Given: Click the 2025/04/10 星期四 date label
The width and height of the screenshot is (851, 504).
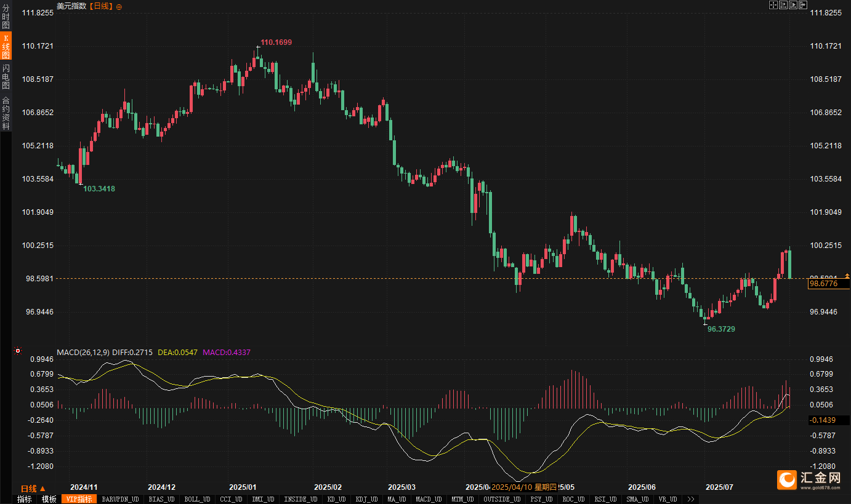Looking at the screenshot, I should click(523, 487).
